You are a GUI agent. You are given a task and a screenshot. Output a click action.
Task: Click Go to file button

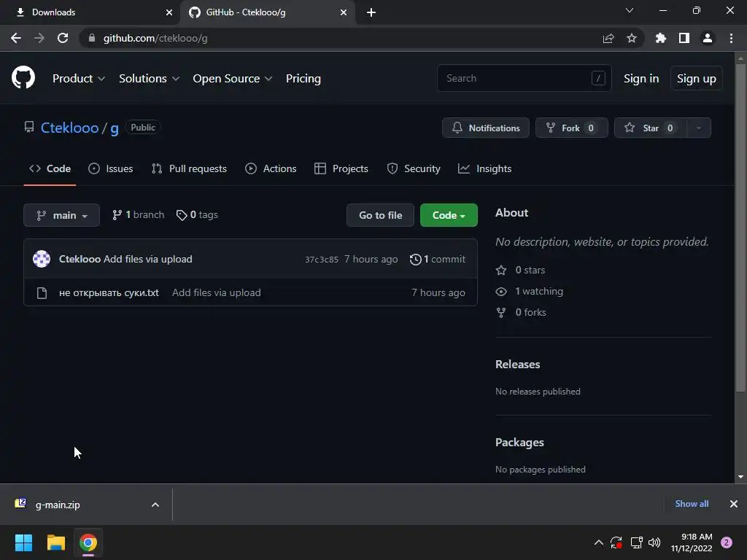[380, 215]
